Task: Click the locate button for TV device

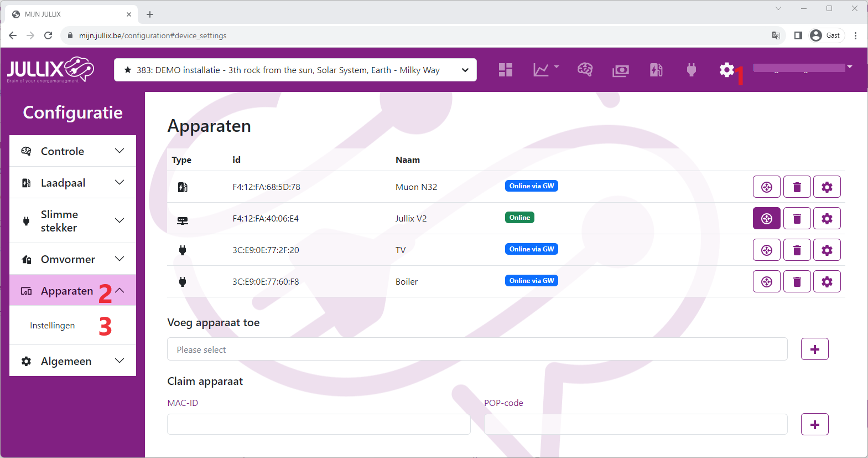Action: (766, 250)
